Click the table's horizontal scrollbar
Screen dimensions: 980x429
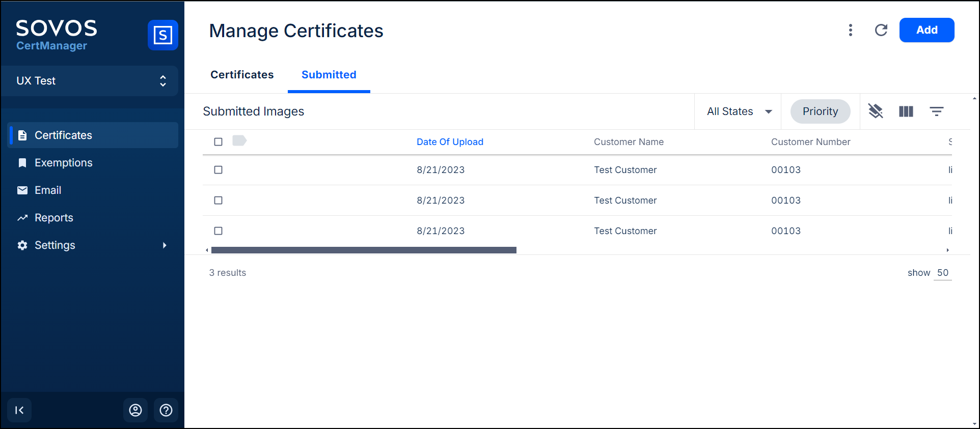[364, 250]
